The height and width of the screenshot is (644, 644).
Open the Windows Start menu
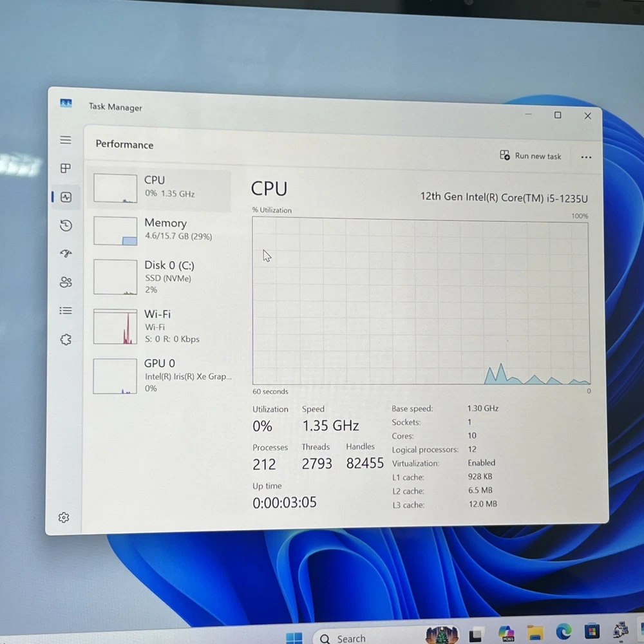[x=294, y=638]
